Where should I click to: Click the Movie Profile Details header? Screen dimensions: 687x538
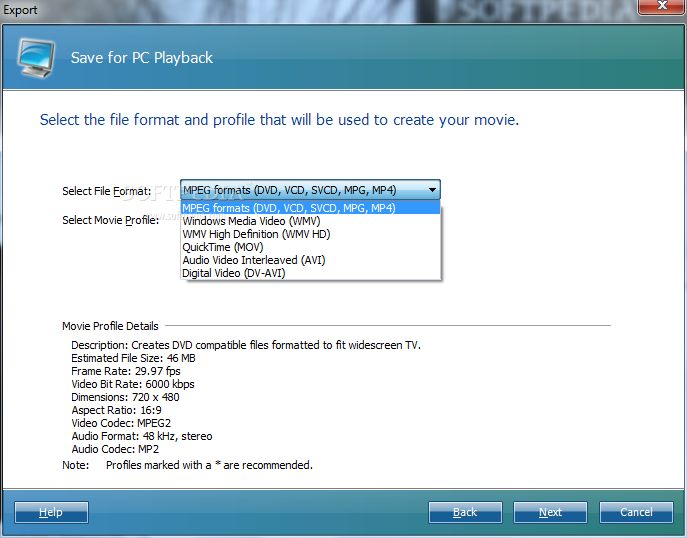[x=110, y=326]
